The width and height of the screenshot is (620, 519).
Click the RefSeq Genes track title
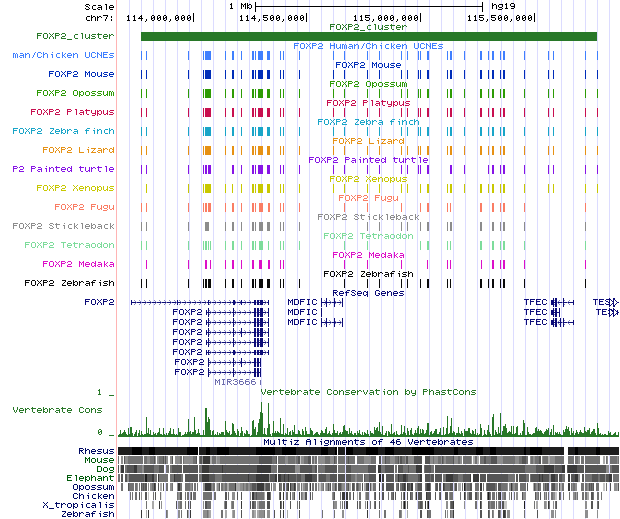(368, 293)
